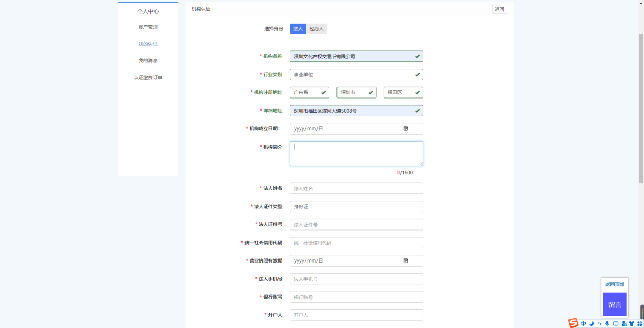Click the 机构简介 text area
Screen dimensions: 644x328
point(356,153)
